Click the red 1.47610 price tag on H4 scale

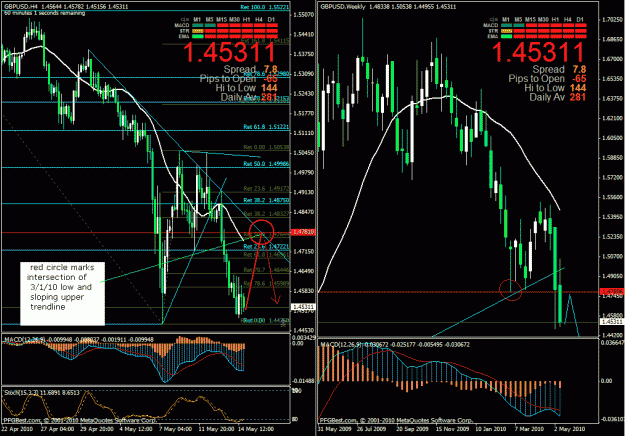pos(303,232)
